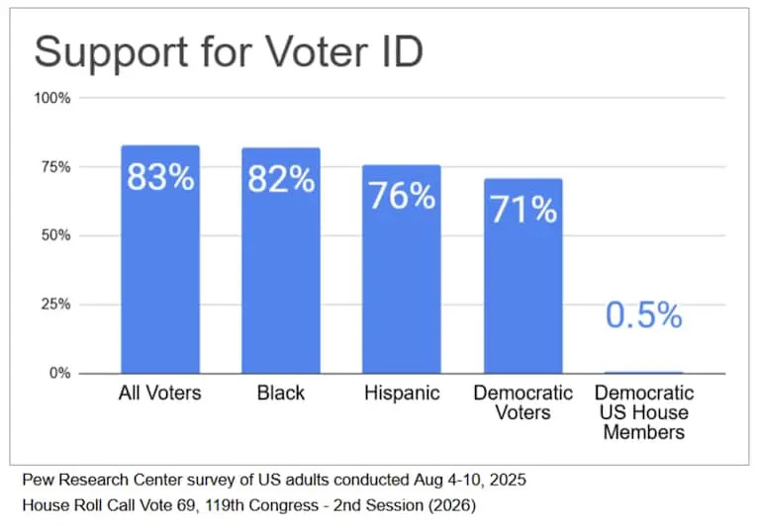The height and width of the screenshot is (532, 760).
Task: Select the 76% data label
Action: click(x=402, y=195)
